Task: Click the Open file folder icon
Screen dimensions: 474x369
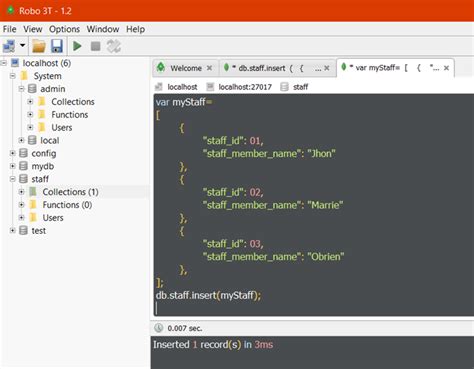Action: [x=39, y=46]
